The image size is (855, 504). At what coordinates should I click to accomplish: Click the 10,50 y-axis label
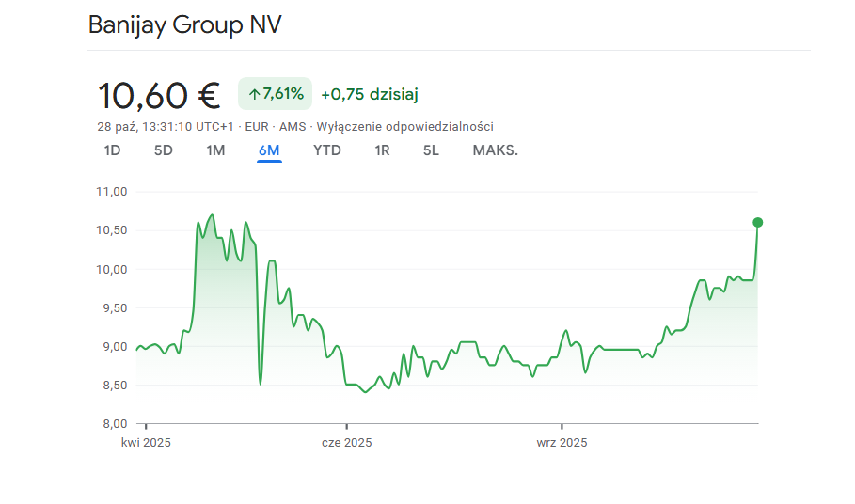click(112, 230)
